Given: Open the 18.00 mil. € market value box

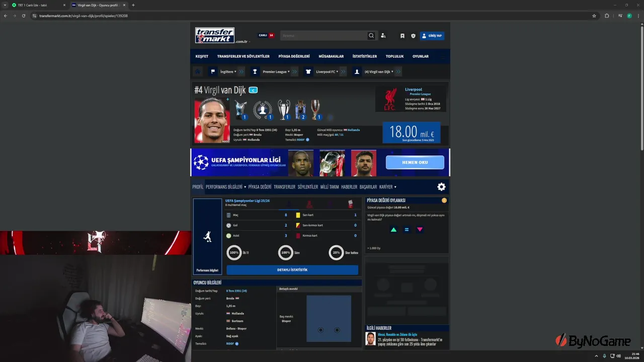Looking at the screenshot, I should pos(412,133).
